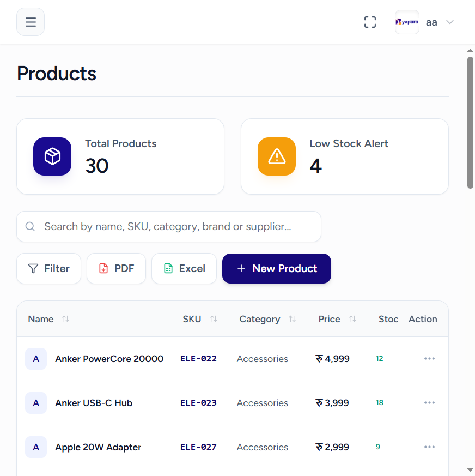Click the Low Stock Alert warning icon
The width and height of the screenshot is (475, 476).
pyautogui.click(x=277, y=156)
